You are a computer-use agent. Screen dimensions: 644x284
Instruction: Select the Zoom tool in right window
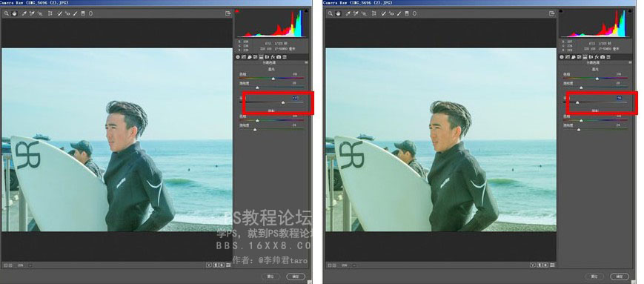(x=331, y=13)
